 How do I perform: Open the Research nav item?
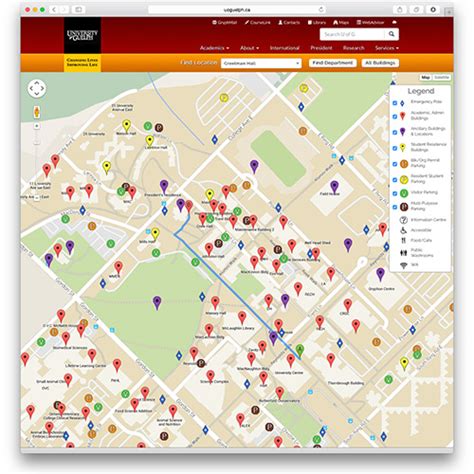(353, 48)
